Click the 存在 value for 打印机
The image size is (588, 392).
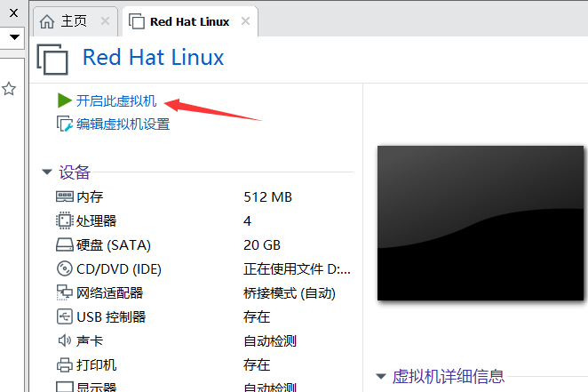pos(257,365)
